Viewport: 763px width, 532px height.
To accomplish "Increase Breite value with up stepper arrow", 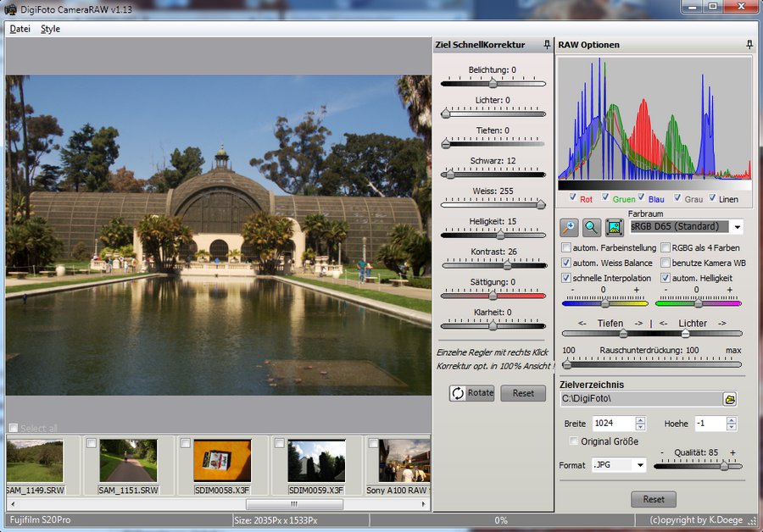I will click(x=640, y=419).
